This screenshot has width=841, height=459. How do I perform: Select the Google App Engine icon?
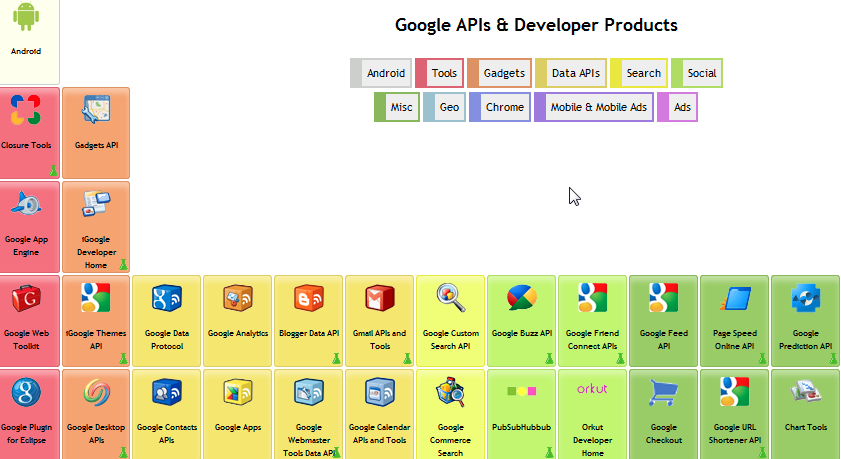[26, 204]
